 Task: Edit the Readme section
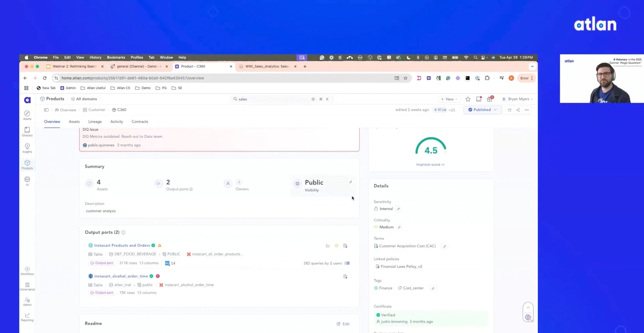pyautogui.click(x=343, y=324)
